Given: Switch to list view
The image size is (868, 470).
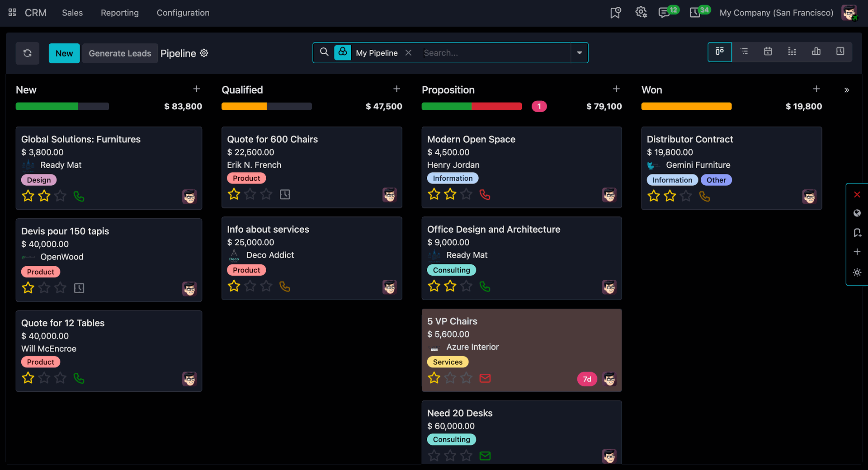Looking at the screenshot, I should click(x=744, y=52).
